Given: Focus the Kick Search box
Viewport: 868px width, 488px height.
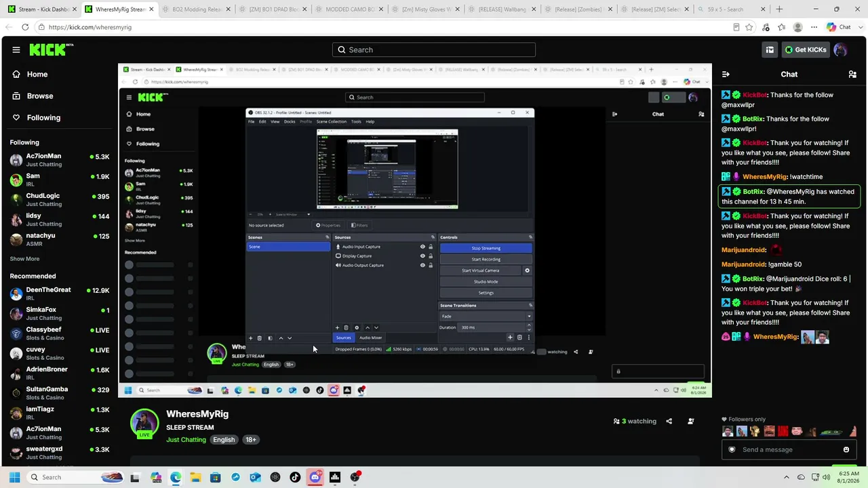Looking at the screenshot, I should point(434,49).
